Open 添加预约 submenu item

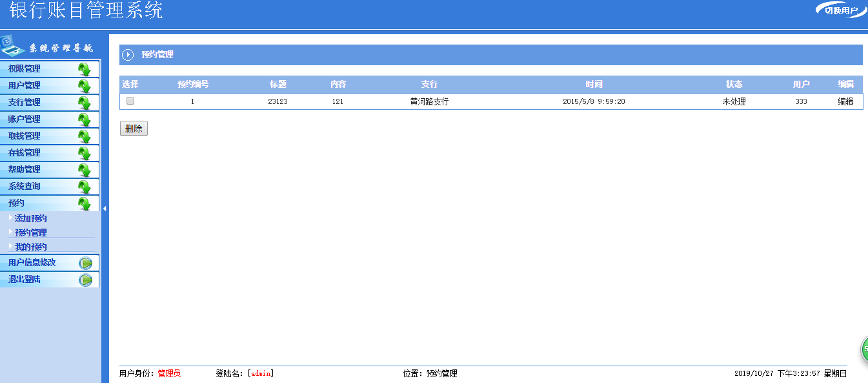[31, 218]
